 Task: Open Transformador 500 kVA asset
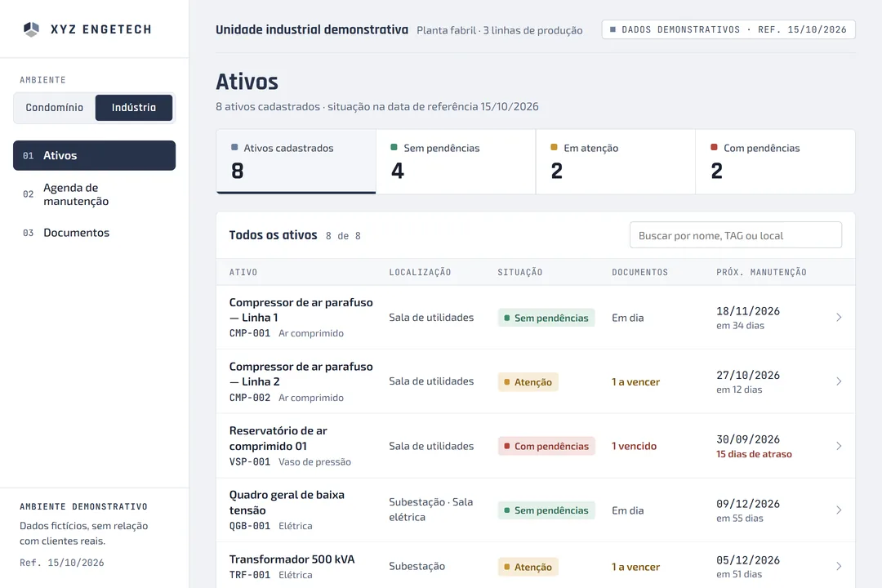pos(292,559)
